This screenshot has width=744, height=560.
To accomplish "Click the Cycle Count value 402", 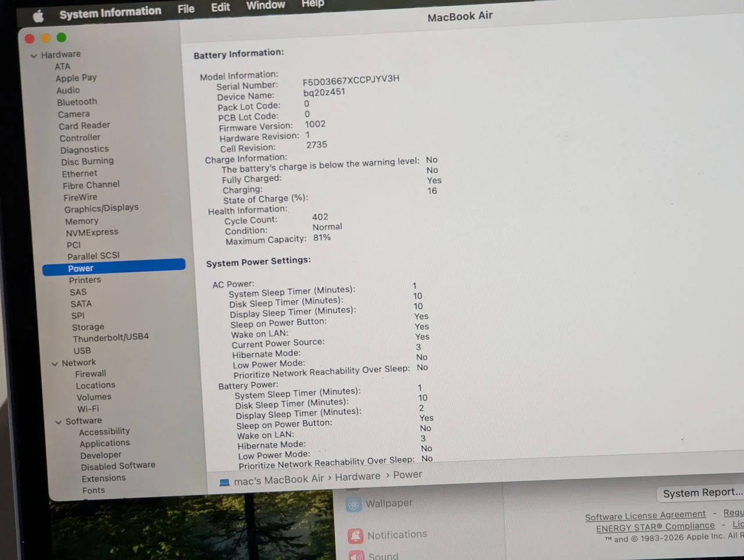I will [x=320, y=217].
